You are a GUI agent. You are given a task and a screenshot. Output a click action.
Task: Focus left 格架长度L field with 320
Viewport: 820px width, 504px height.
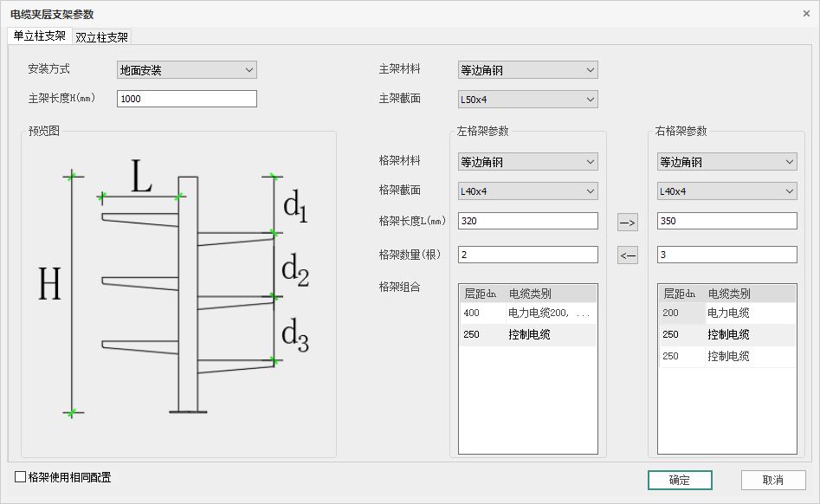click(x=527, y=221)
